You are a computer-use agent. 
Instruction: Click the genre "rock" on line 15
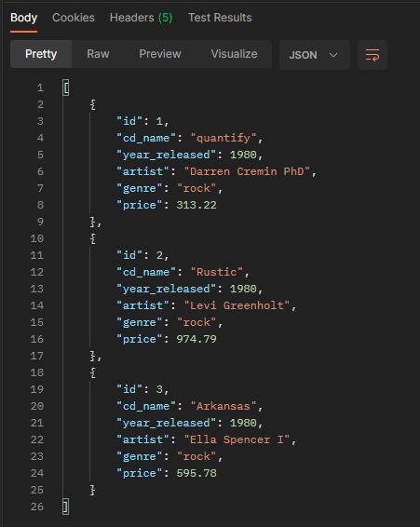point(196,322)
